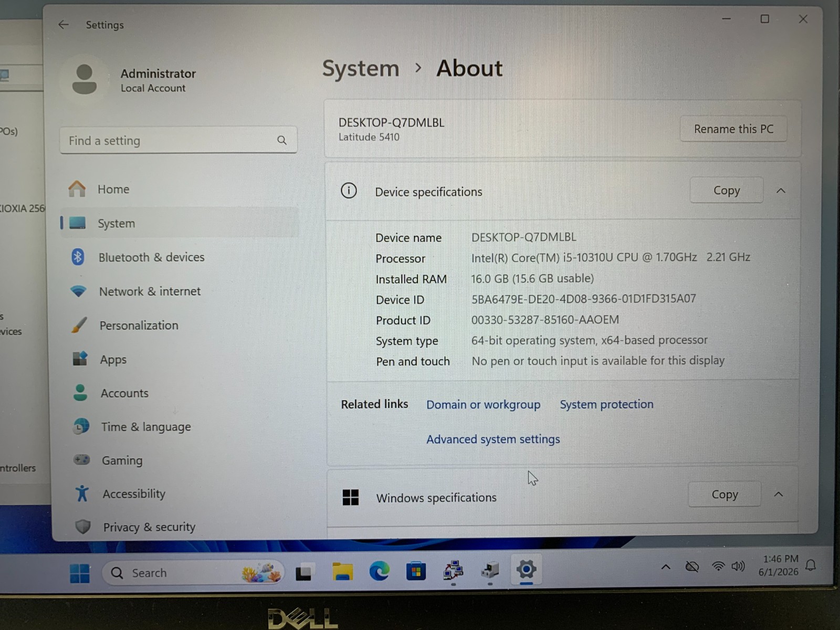Click the Latitude 5410 model text
The height and width of the screenshot is (630, 840).
pyautogui.click(x=369, y=137)
